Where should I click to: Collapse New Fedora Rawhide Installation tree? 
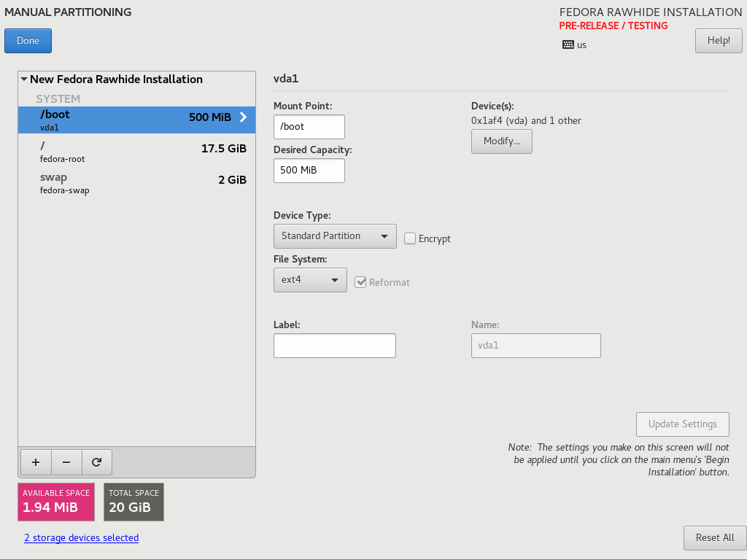click(x=24, y=79)
